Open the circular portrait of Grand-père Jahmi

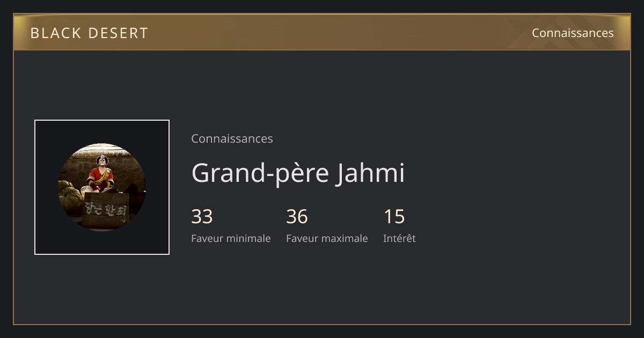tap(102, 187)
